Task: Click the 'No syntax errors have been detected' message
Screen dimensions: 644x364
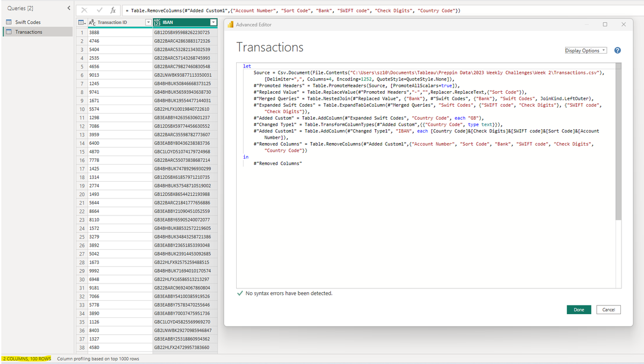Action: coord(289,293)
